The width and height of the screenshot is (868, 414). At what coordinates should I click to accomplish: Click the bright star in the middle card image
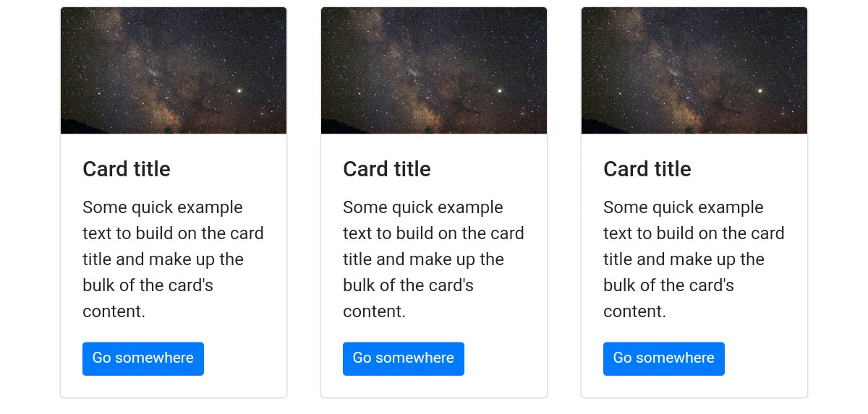500,91
